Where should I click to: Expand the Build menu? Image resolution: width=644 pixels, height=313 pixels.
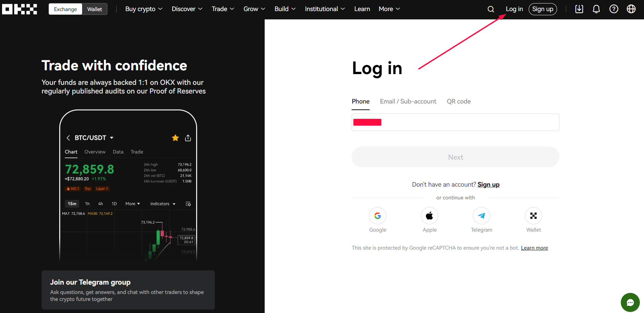[285, 9]
